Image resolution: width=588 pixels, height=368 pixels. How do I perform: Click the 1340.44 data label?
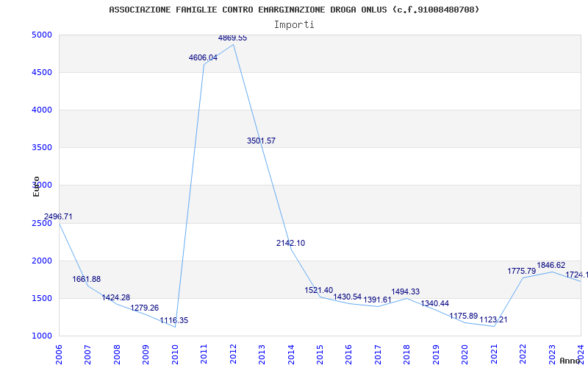pyautogui.click(x=434, y=304)
